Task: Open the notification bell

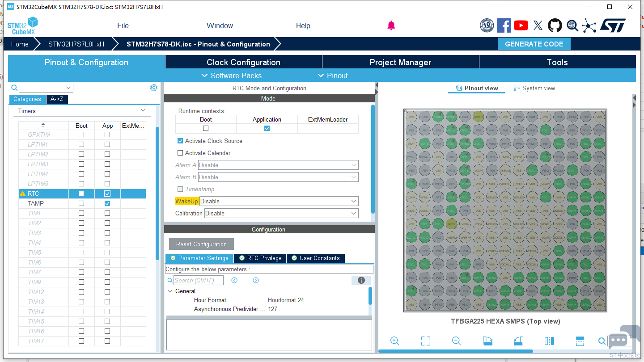Action: click(391, 25)
